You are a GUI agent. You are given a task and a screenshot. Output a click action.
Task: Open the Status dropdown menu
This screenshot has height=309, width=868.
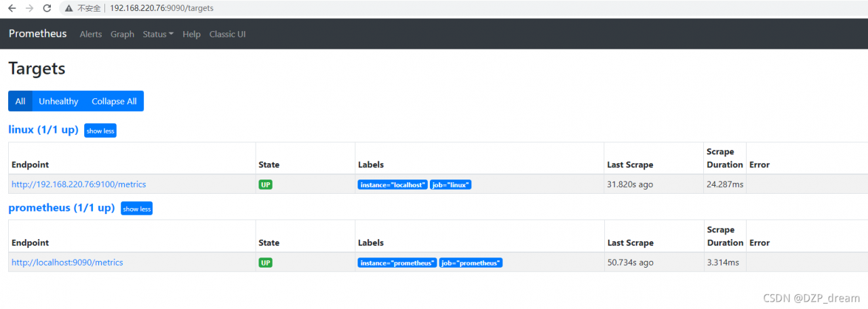pos(158,34)
